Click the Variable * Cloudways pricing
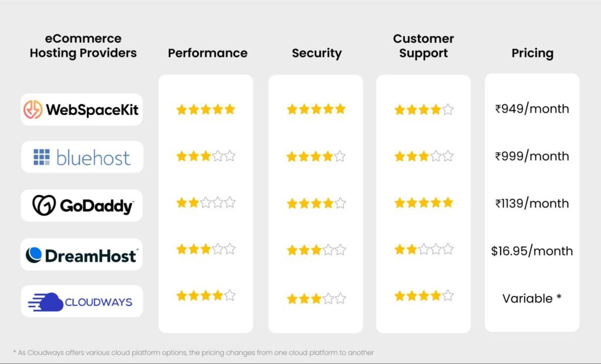This screenshot has width=601, height=364. coord(532,298)
